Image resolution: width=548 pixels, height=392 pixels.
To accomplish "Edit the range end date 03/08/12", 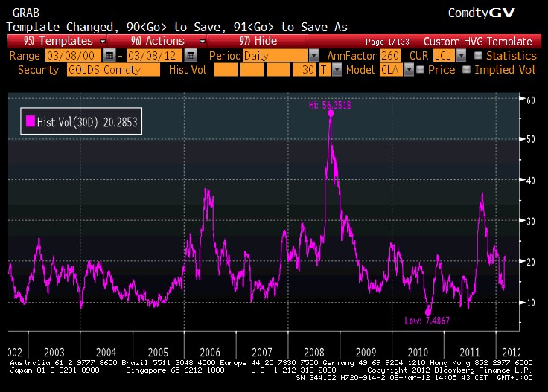I will click(154, 56).
